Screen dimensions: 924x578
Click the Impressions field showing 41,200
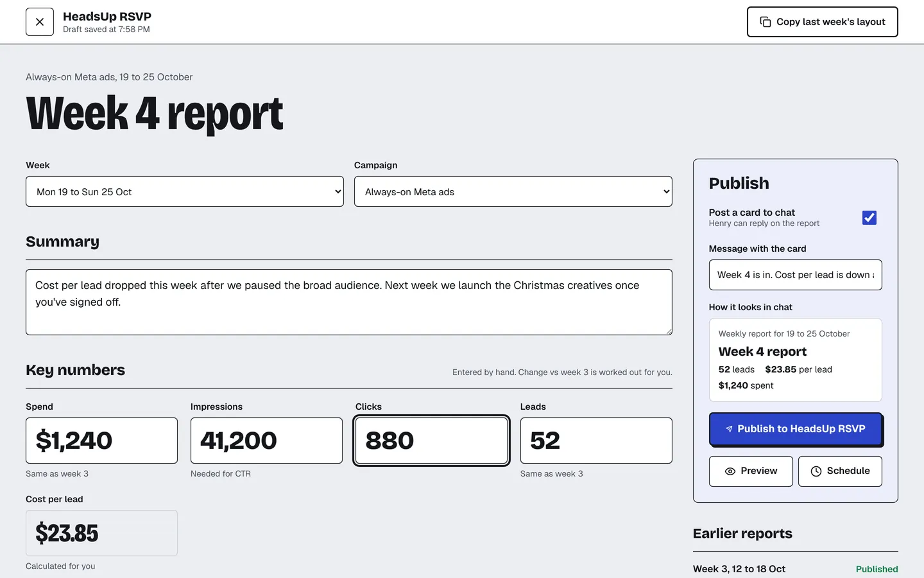click(x=266, y=441)
